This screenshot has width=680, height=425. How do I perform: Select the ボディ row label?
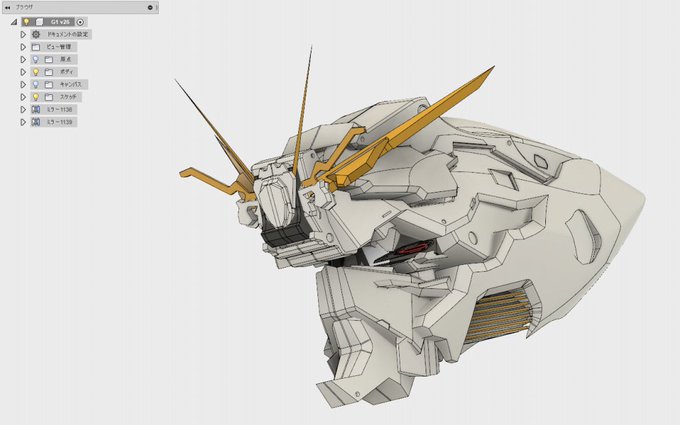tap(66, 72)
